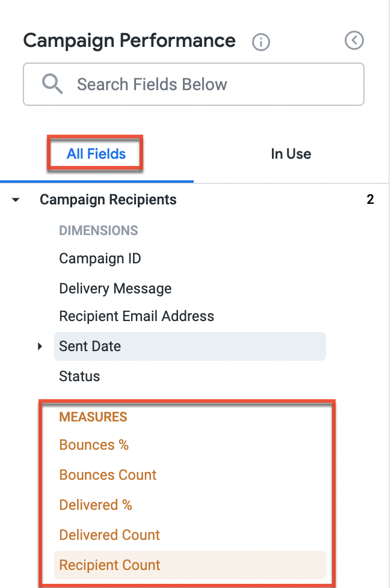Image resolution: width=391 pixels, height=588 pixels.
Task: Select the All Fields tab
Action: (x=94, y=154)
